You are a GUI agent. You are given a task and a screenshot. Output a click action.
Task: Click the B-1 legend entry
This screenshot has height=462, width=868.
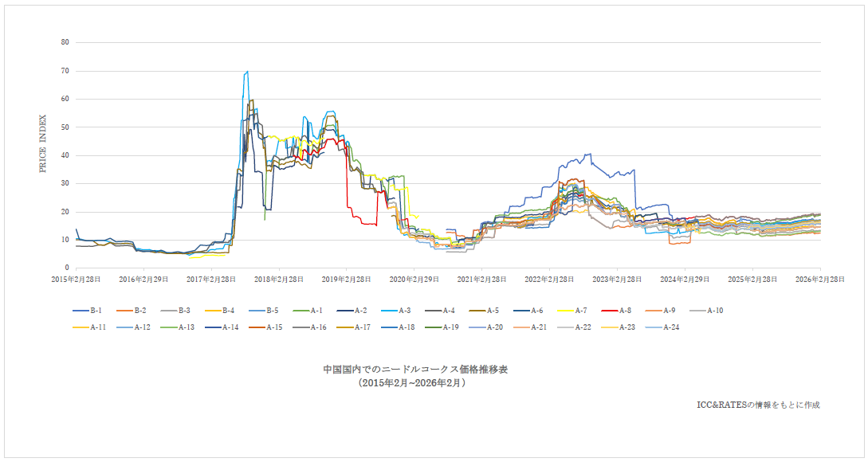[88, 311]
